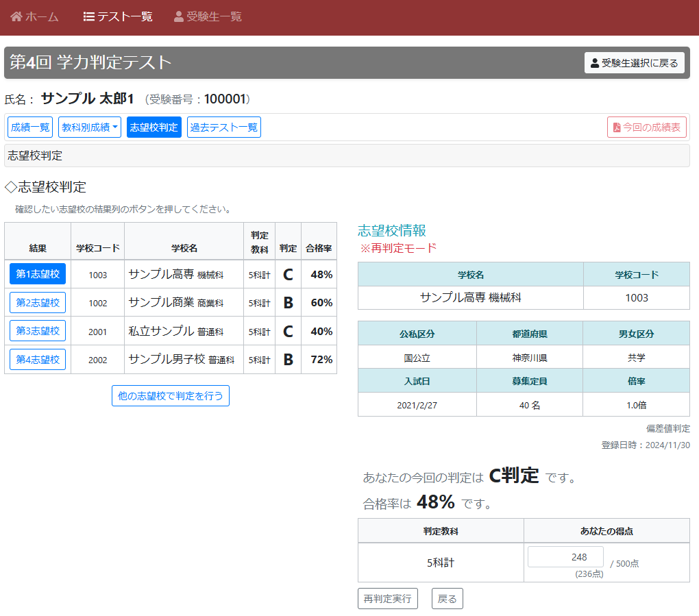
Task: Click the user icon on 受験生選択に戻る
Action: 595,63
